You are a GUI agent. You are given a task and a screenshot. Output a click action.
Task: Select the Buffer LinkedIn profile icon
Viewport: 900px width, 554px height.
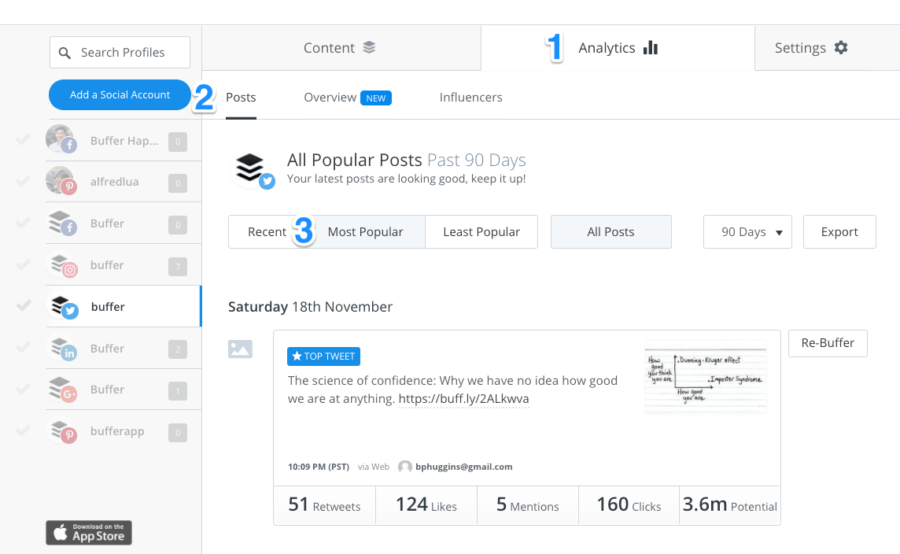point(63,348)
